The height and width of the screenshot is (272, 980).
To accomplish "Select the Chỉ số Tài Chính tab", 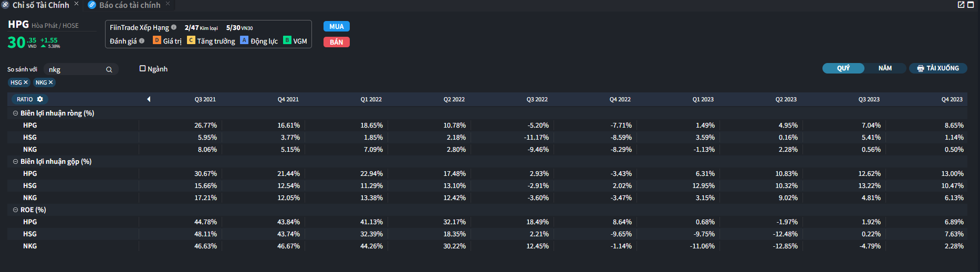I will 40,5.
